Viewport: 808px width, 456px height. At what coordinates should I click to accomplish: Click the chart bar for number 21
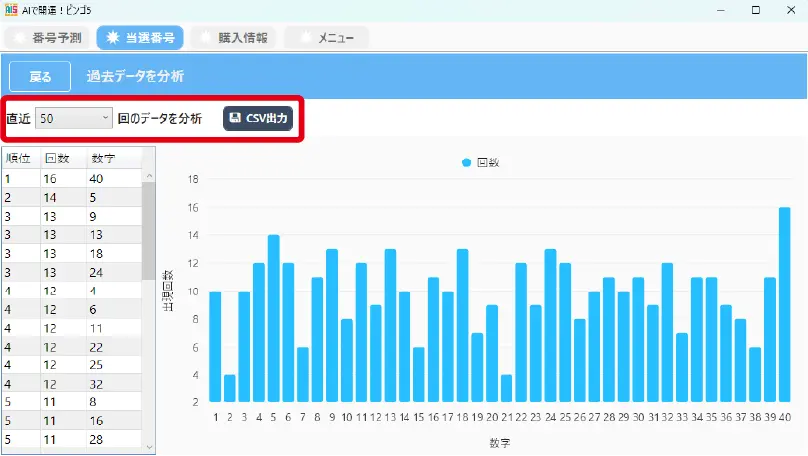(x=507, y=389)
